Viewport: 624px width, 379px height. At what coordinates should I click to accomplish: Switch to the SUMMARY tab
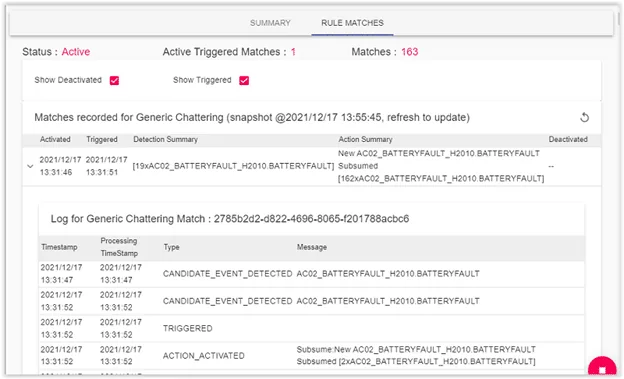tap(270, 23)
